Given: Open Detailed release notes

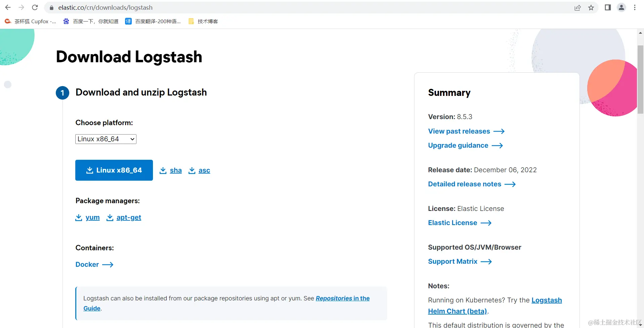Looking at the screenshot, I should (472, 184).
